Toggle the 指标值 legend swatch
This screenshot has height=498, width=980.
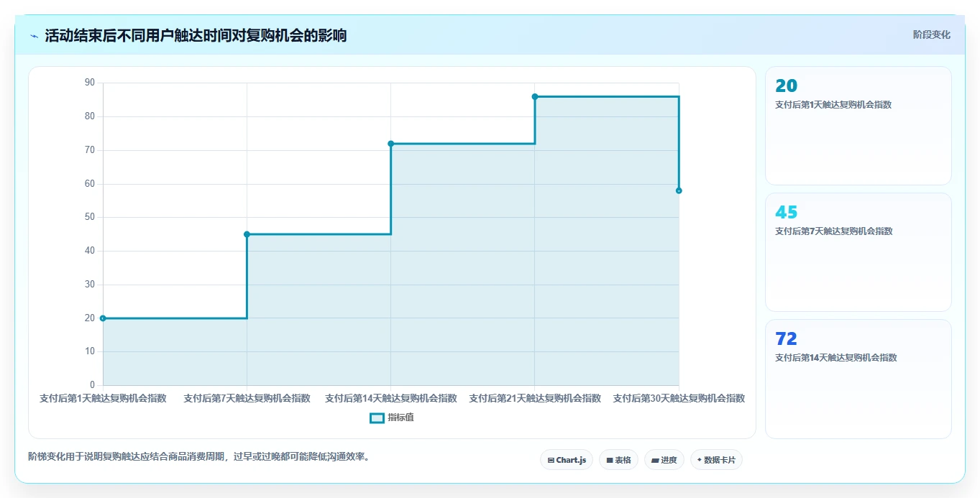coord(377,418)
